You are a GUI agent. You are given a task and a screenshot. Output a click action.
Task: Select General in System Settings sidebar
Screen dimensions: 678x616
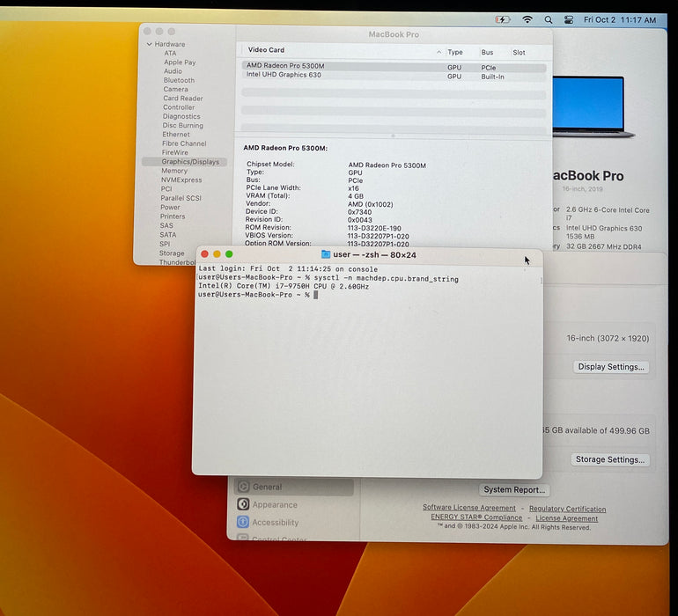(x=294, y=487)
